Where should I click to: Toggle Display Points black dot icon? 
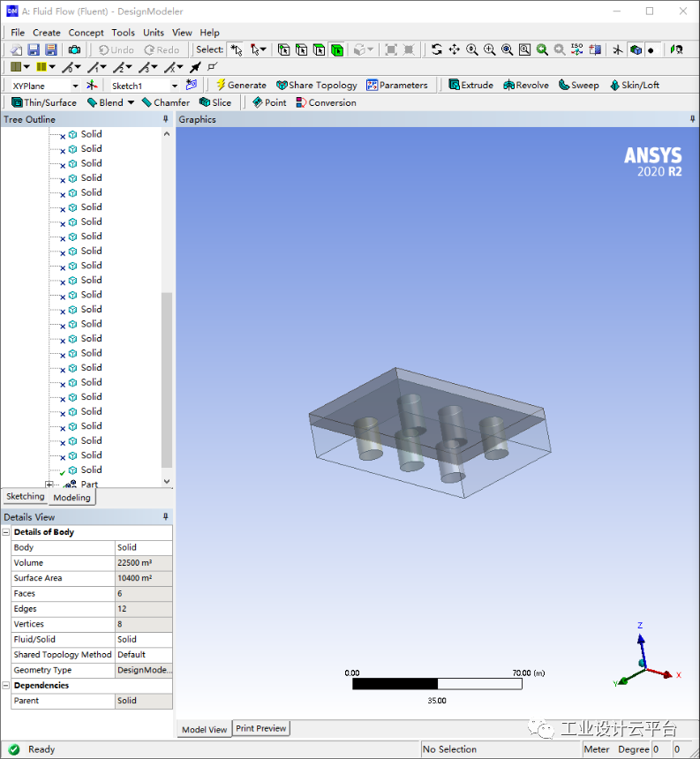pos(651,49)
